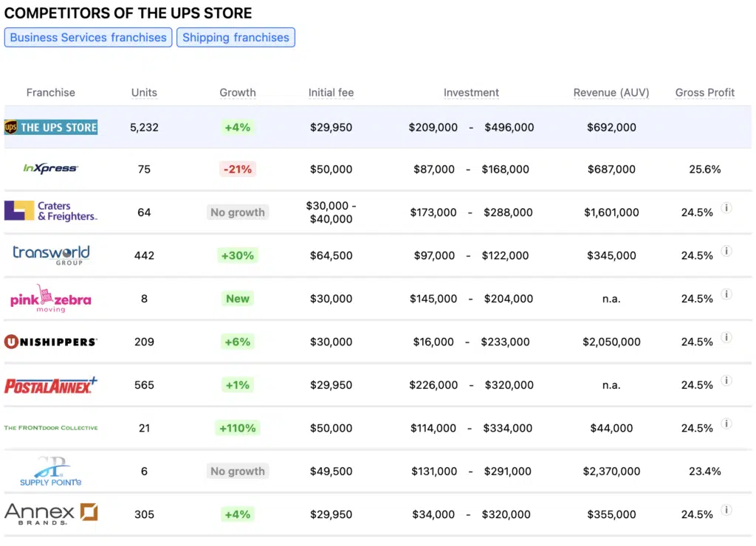This screenshot has width=756, height=546.
Task: Click the info icon on Annex Brands row
Action: tap(726, 510)
